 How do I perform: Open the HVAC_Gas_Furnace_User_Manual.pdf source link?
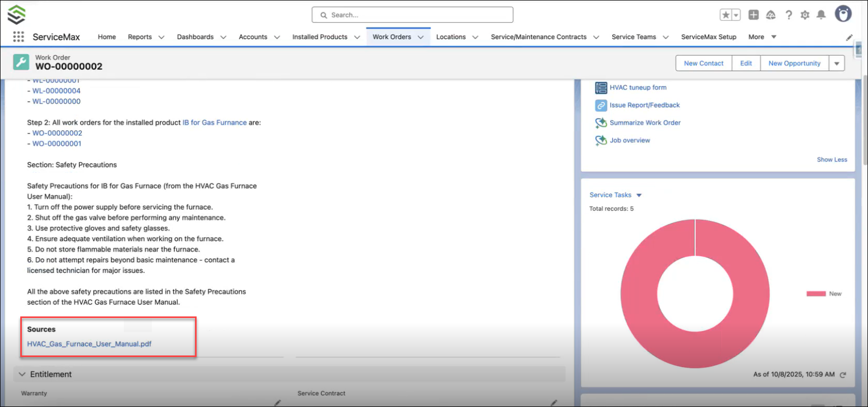pyautogui.click(x=89, y=344)
